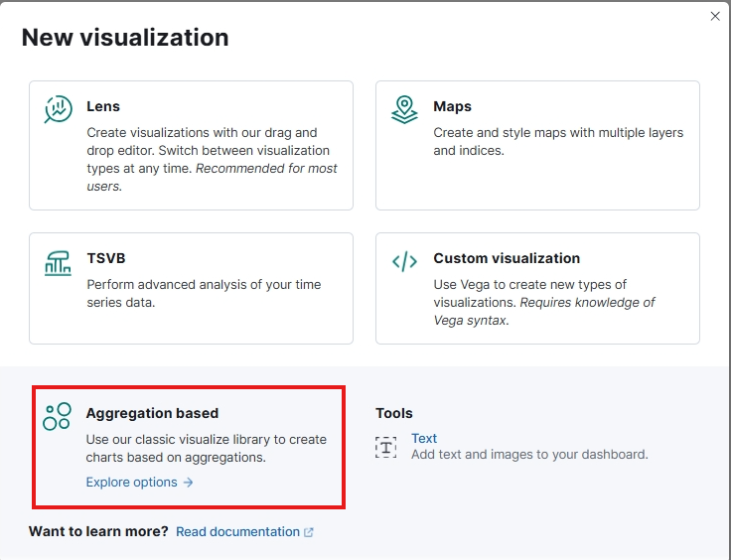This screenshot has height=560, width=731.
Task: Click the Maps pin icon
Action: tap(404, 109)
